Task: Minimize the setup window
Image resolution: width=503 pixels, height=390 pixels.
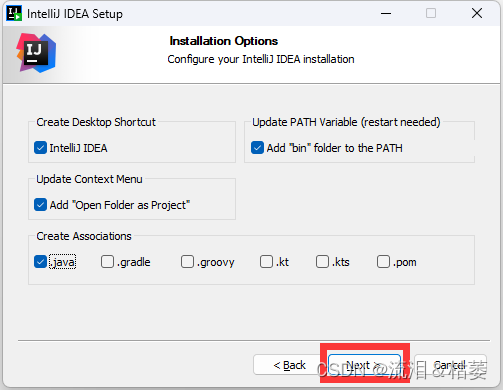Action: [x=386, y=14]
